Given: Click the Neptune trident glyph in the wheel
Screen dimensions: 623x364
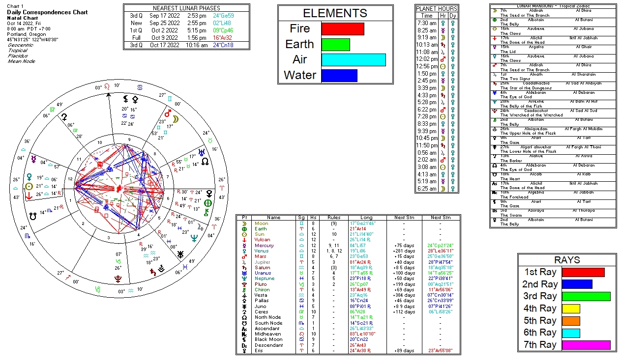Looking at the screenshot, I should pos(194,238).
